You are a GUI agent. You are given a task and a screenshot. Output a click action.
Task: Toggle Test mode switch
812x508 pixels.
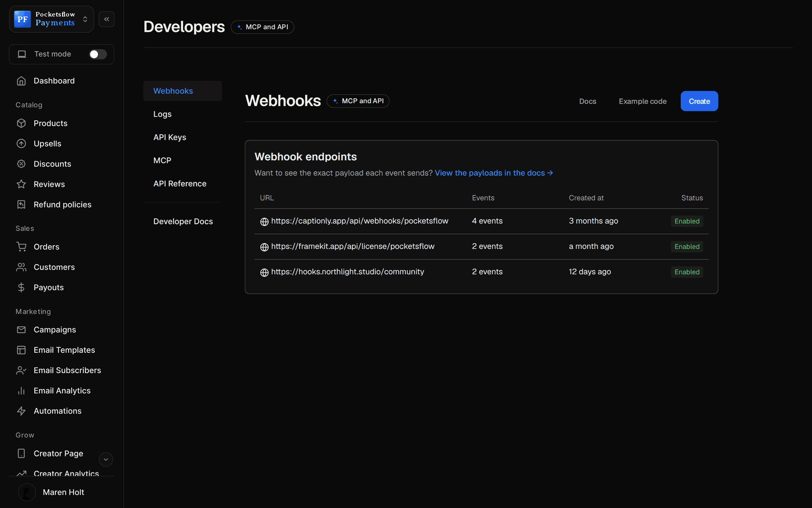click(x=98, y=54)
